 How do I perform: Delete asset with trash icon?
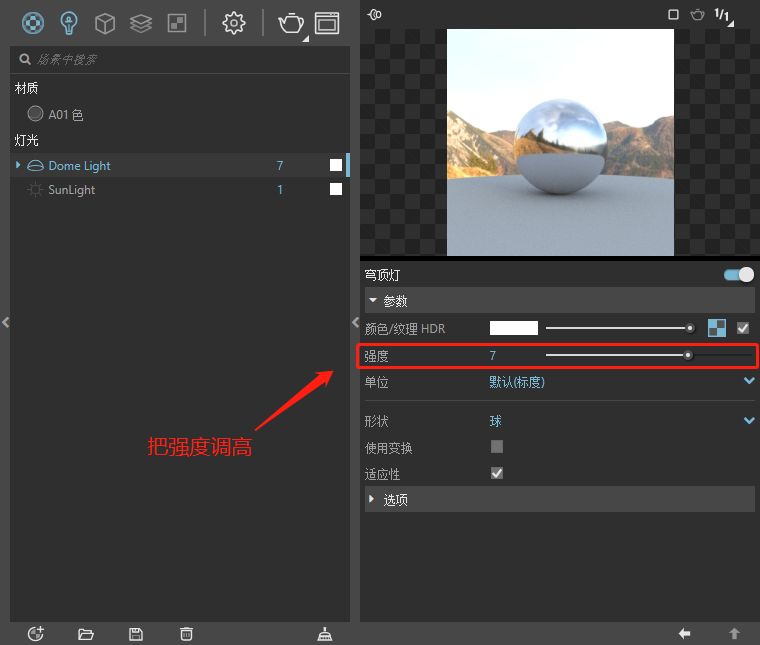[x=186, y=634]
